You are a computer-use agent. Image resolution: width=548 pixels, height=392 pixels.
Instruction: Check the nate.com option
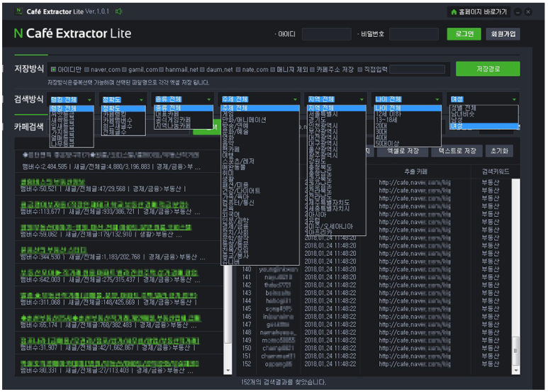(238, 69)
